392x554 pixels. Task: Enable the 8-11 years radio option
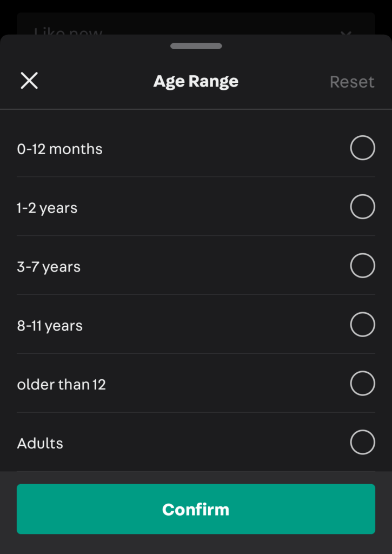click(x=362, y=325)
